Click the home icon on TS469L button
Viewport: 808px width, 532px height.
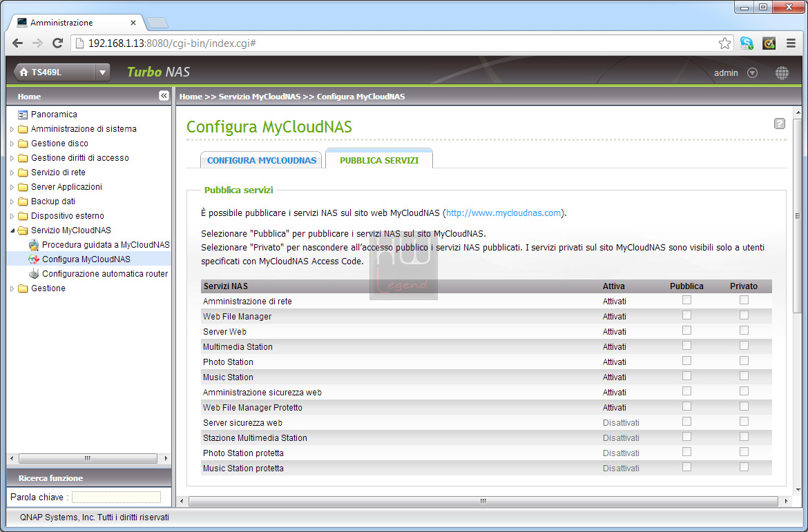(23, 72)
